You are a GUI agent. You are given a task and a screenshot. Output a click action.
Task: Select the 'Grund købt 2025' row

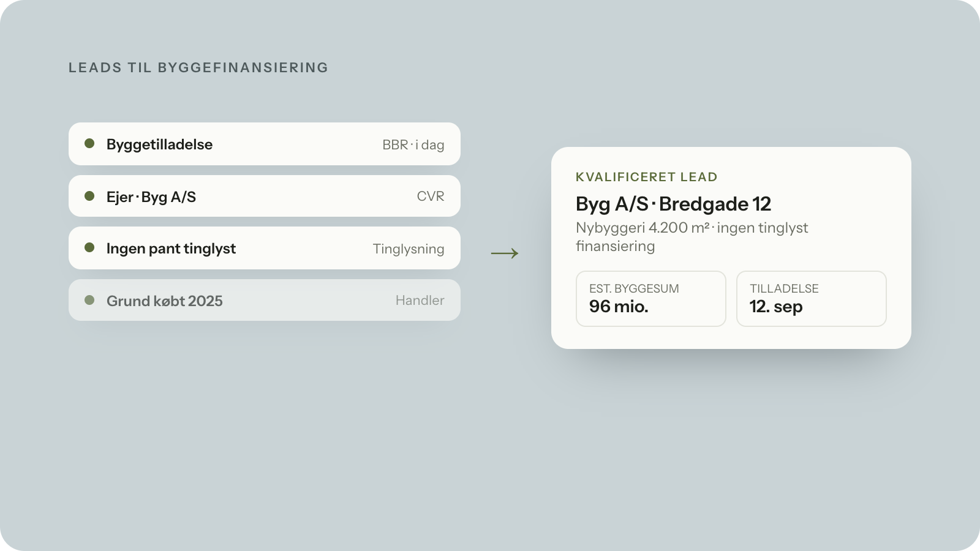tap(265, 300)
